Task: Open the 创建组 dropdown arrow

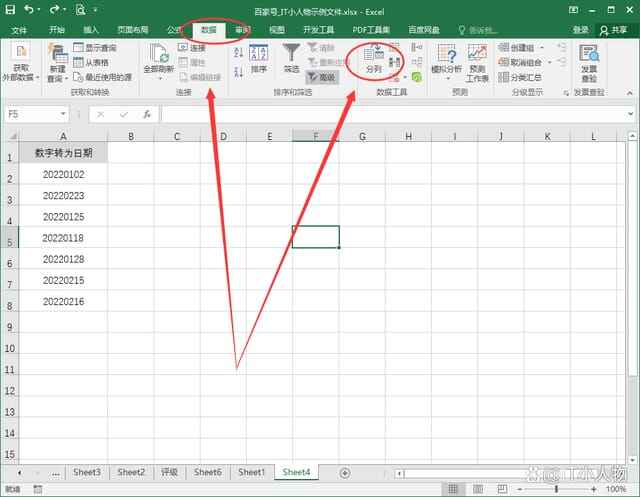Action: click(x=542, y=48)
